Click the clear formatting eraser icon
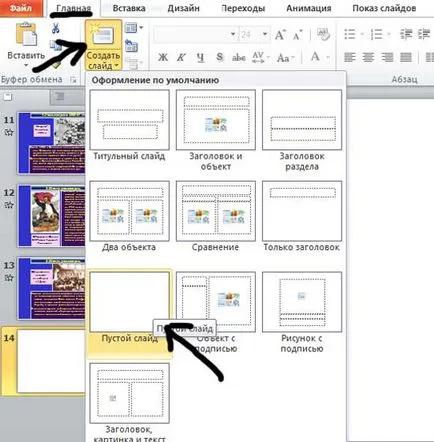Image resolution: width=434 pixels, height=442 pixels. pos(323,34)
